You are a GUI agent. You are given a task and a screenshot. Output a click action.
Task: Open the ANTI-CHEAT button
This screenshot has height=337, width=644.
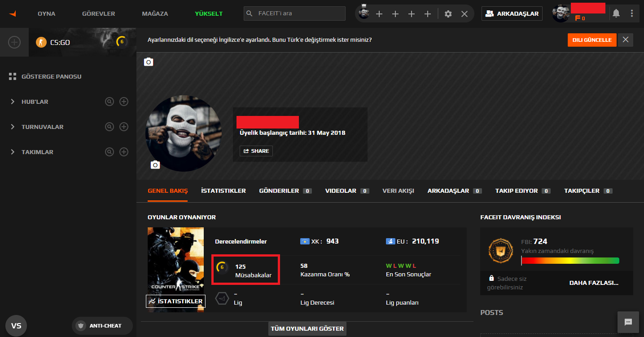(102, 326)
